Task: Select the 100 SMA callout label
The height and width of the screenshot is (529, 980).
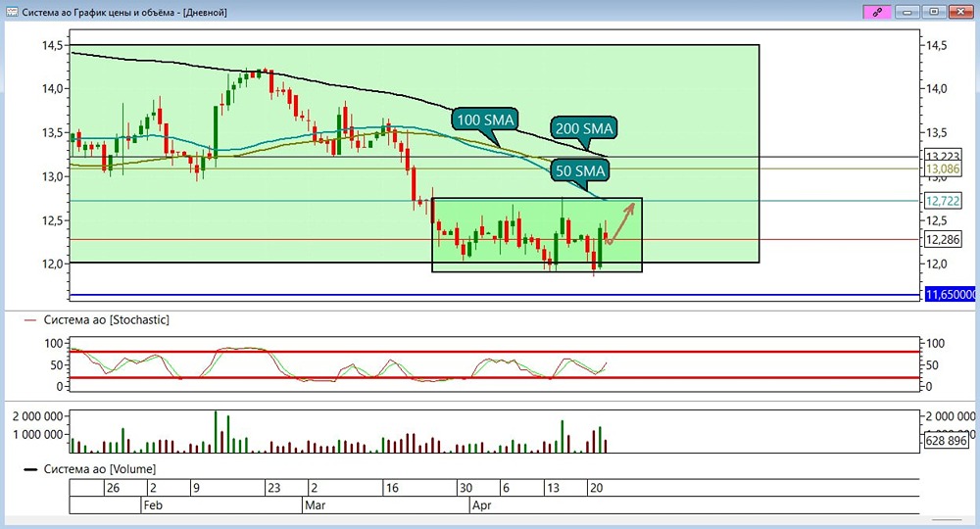Action: tap(485, 120)
